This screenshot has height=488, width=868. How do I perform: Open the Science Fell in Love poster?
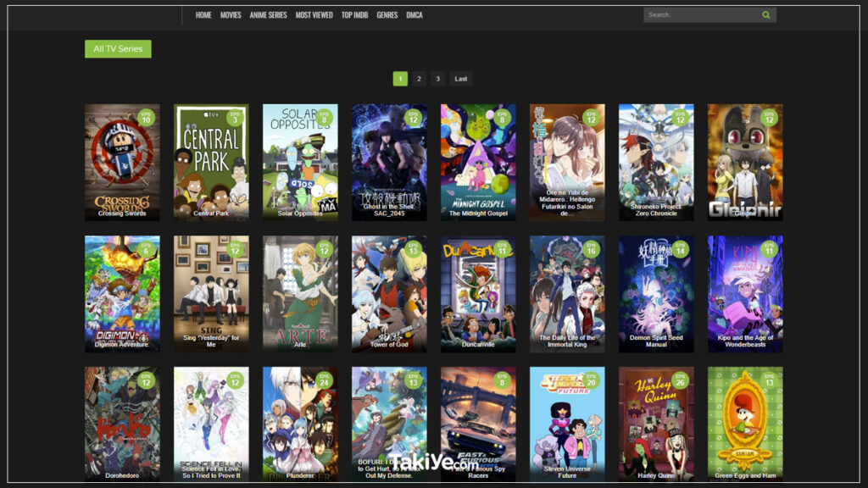[211, 424]
